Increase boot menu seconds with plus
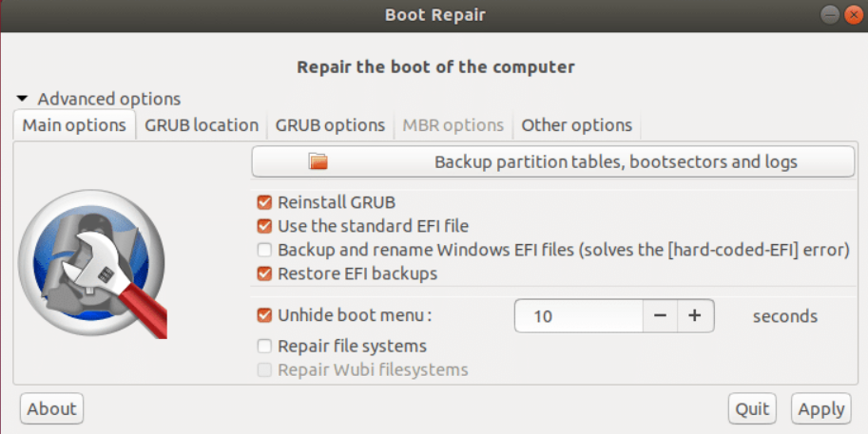The width and height of the screenshot is (868, 434). point(695,315)
